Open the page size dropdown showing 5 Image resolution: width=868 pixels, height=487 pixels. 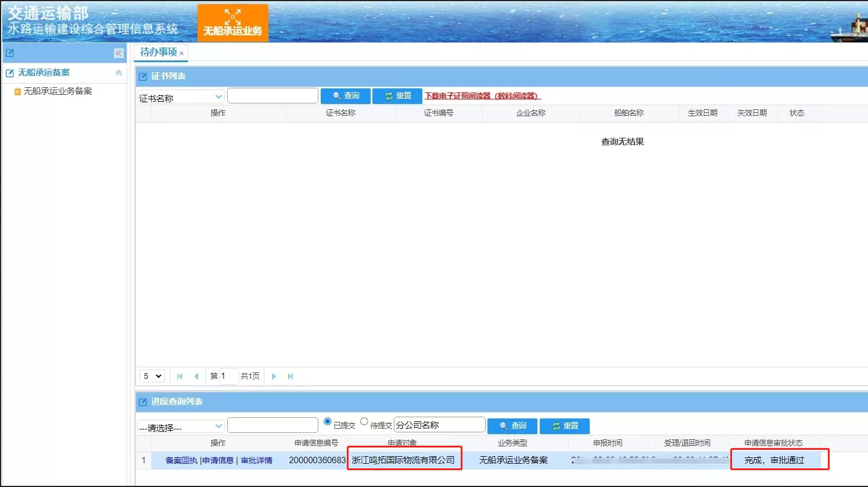coord(153,376)
